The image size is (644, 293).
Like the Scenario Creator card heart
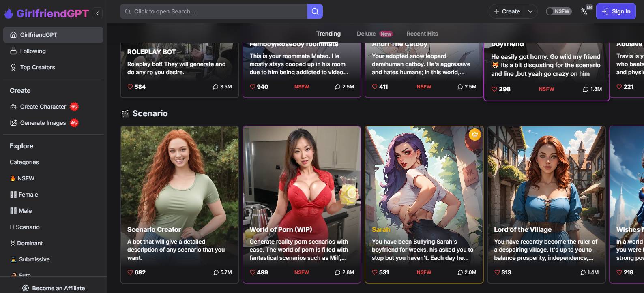(x=130, y=272)
